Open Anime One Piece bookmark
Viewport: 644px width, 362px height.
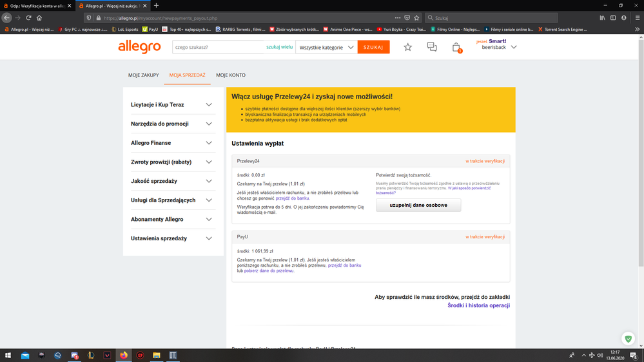348,29
